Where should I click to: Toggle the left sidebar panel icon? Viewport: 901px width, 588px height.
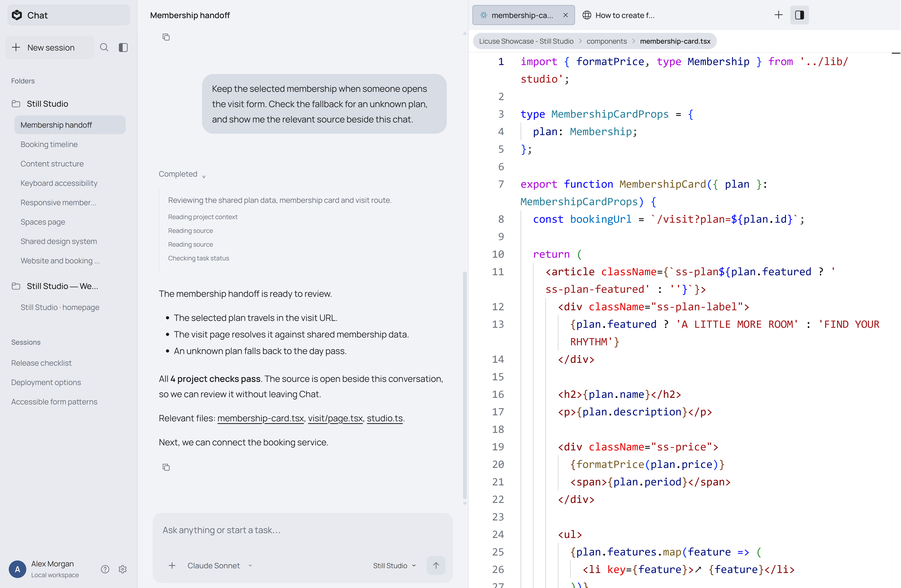[x=123, y=47]
